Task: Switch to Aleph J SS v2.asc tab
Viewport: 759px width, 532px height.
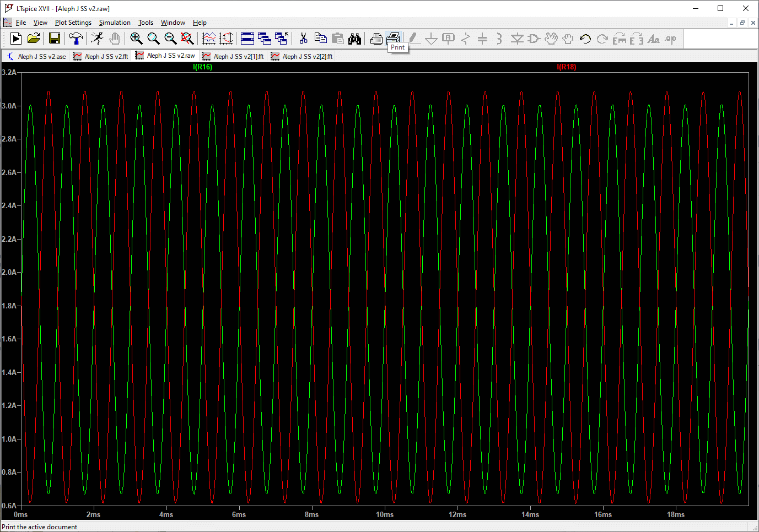Action: (36, 56)
